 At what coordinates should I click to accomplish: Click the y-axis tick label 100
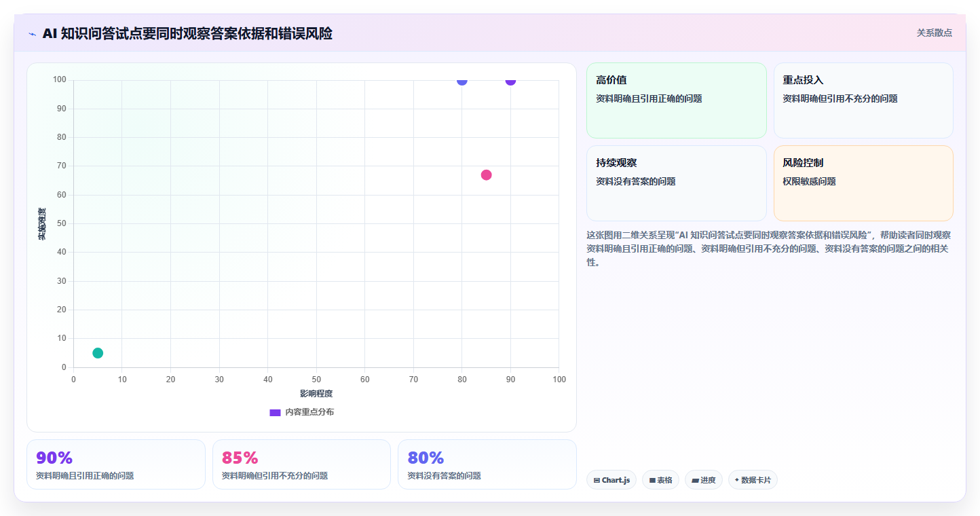pos(59,80)
